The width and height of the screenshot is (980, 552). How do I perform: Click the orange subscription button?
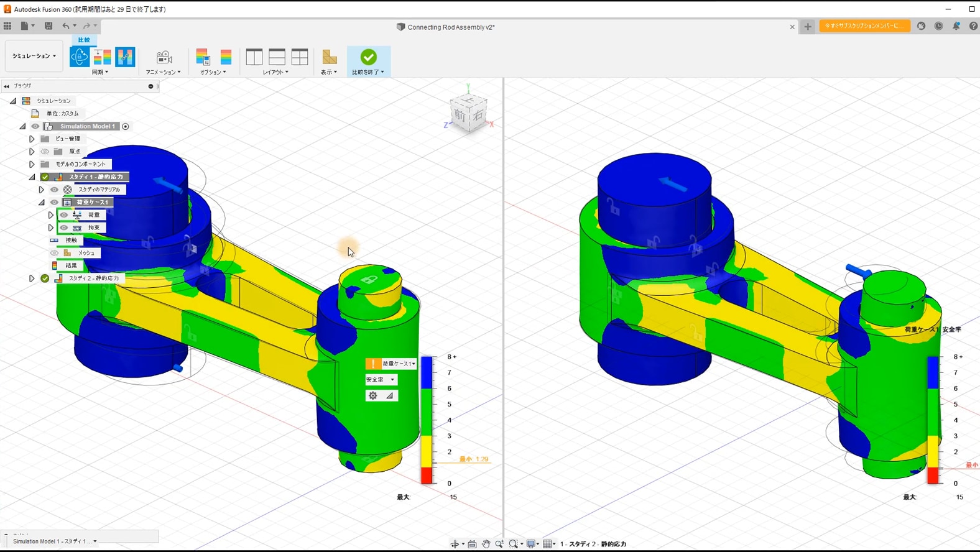click(864, 26)
